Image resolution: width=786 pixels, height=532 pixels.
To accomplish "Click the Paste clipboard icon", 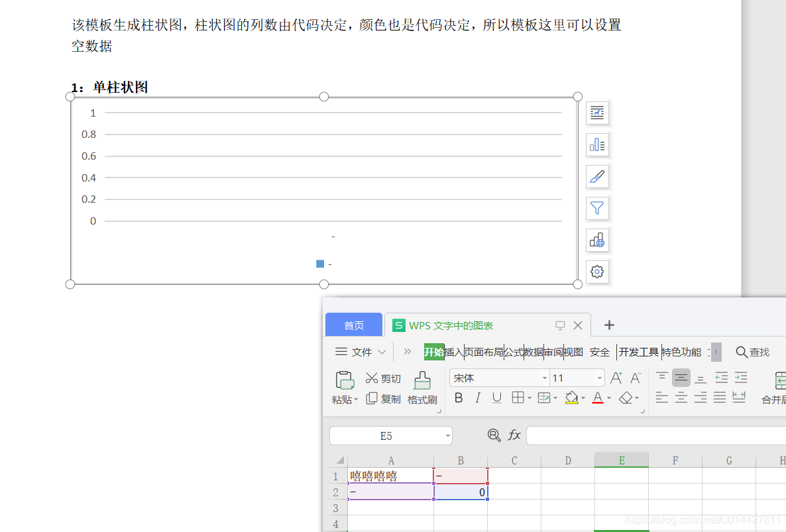I will (345, 380).
